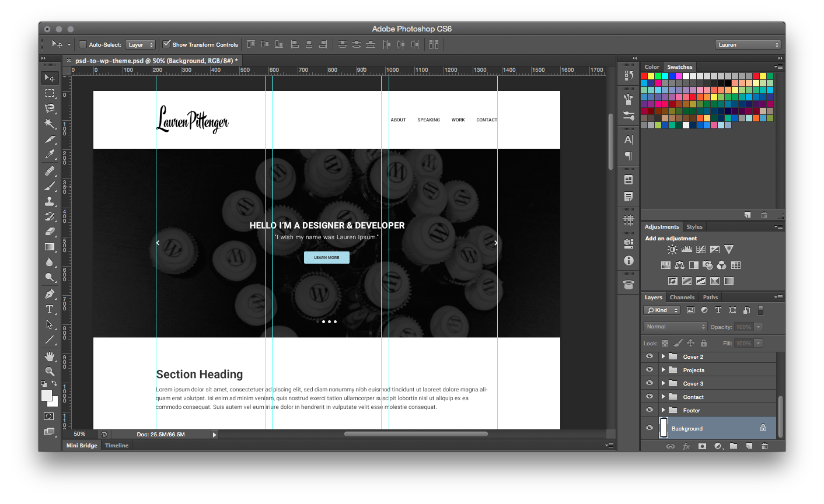Image resolution: width=824 pixels, height=504 pixels.
Task: Expand the Cover 2 group
Action: (663, 356)
